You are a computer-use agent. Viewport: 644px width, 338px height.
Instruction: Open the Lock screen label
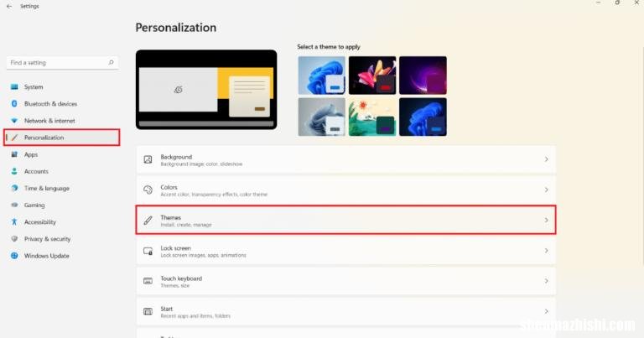(x=175, y=248)
